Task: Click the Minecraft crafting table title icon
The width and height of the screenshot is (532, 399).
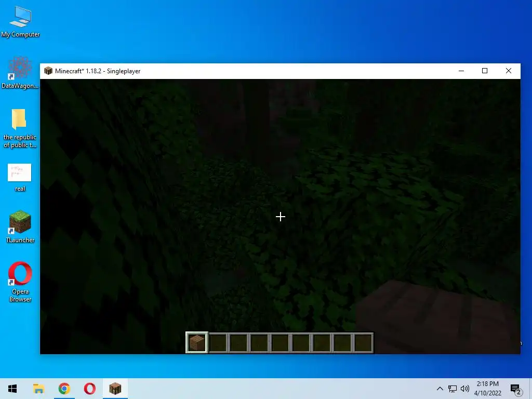Action: pos(48,71)
